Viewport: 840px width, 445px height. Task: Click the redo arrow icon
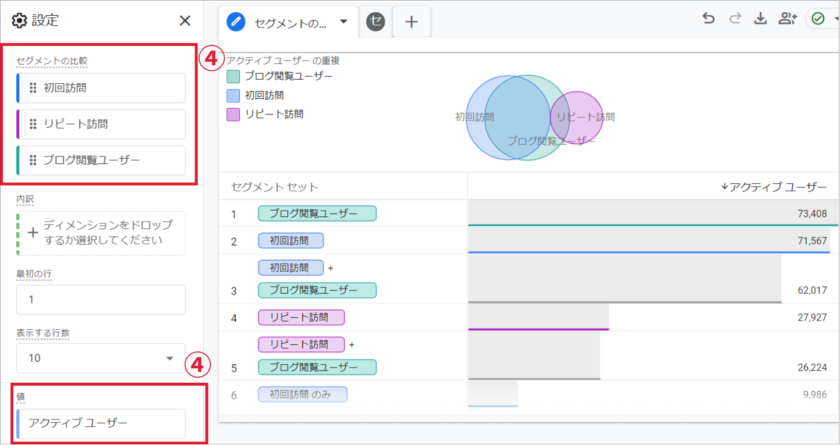734,19
